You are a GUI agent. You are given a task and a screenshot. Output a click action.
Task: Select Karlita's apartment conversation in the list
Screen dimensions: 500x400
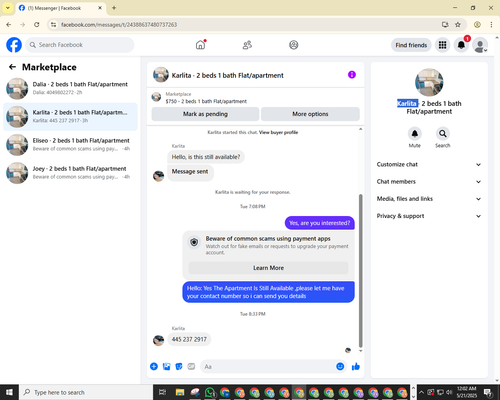70,117
